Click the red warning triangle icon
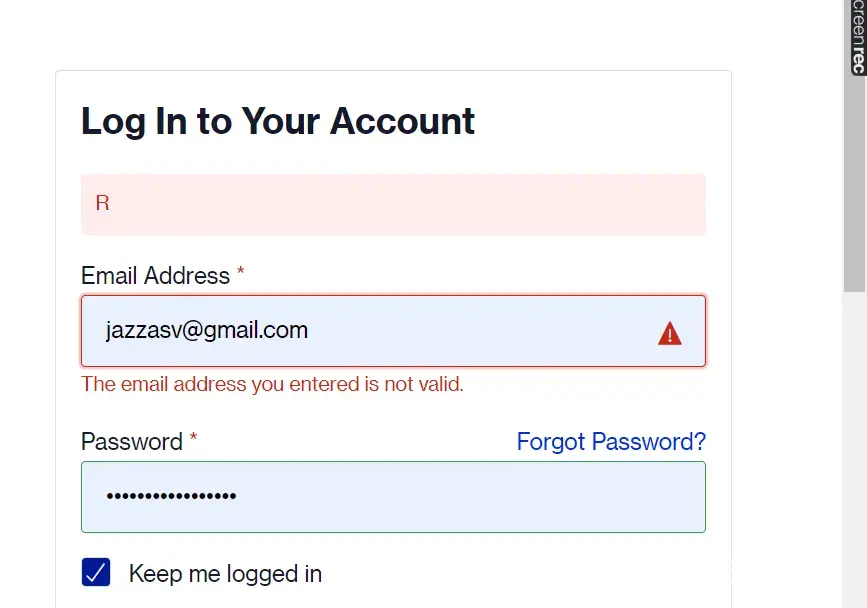The height and width of the screenshot is (608, 867). coord(669,333)
